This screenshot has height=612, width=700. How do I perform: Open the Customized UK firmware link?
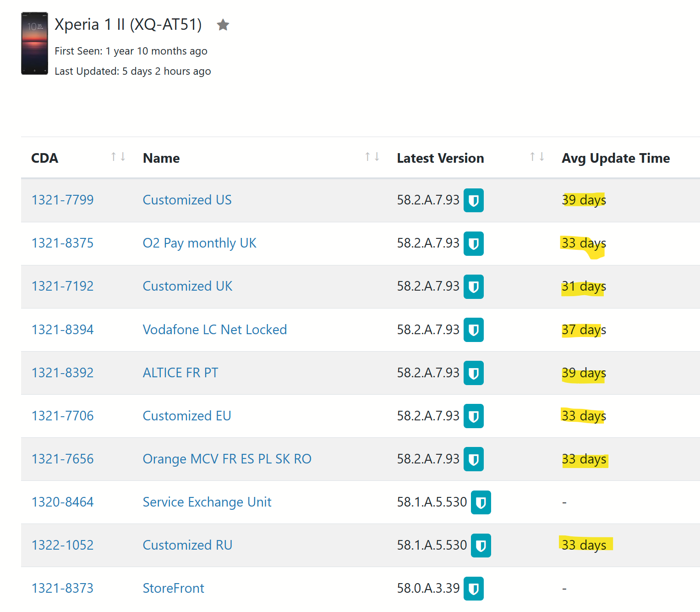point(187,286)
